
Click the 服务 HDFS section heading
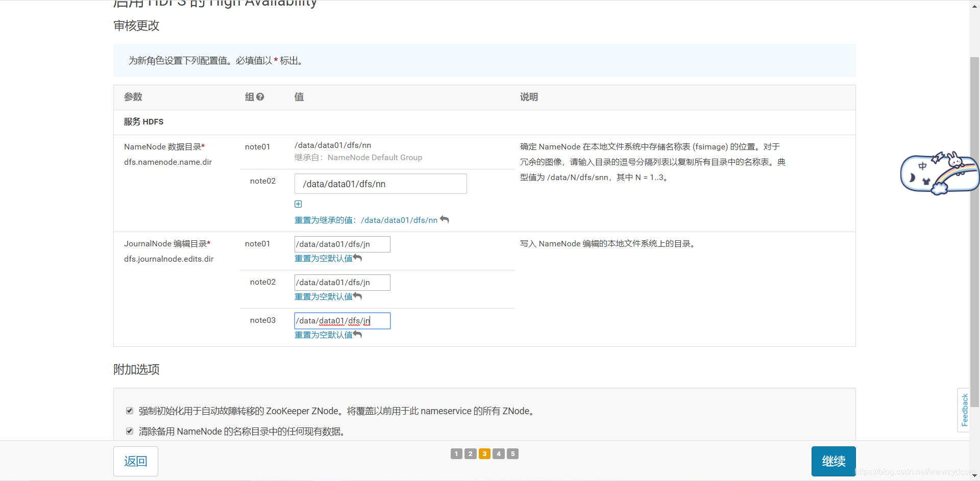tap(144, 122)
